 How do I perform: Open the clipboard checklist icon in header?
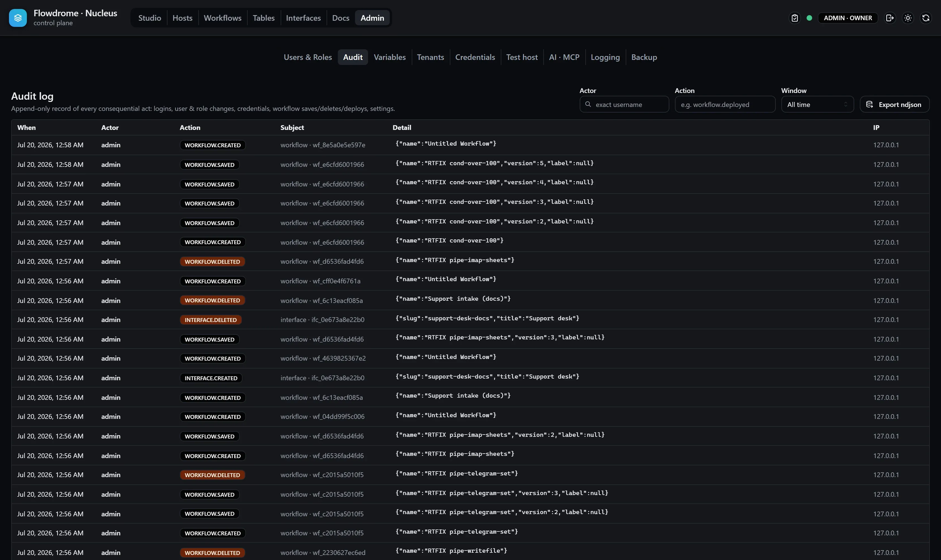pyautogui.click(x=795, y=18)
